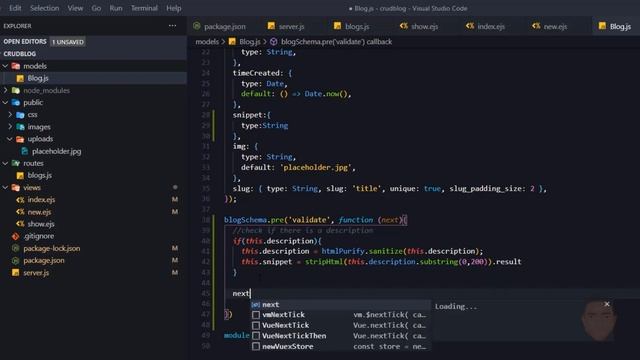Image resolution: width=640 pixels, height=360 pixels.
Task: Select the Blog.js editor tab
Action: 615,27
